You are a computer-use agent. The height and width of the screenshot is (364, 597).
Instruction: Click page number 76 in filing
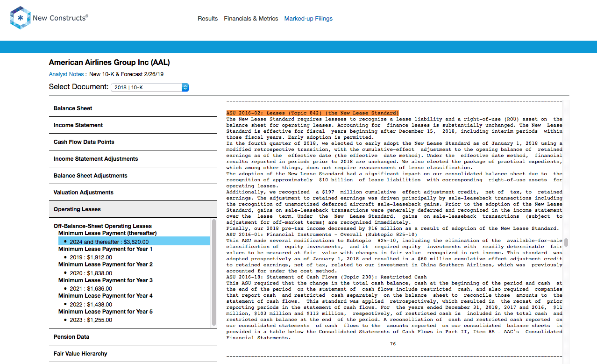coord(392,344)
